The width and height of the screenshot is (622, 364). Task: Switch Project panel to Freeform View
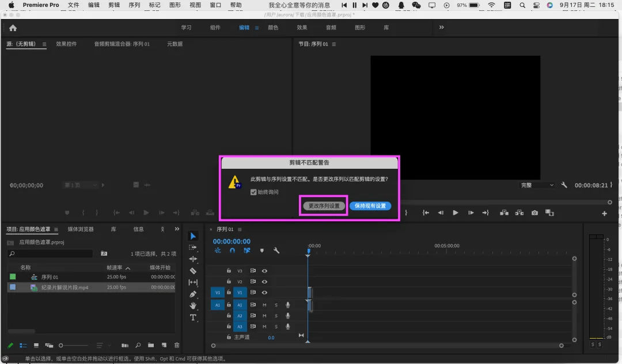49,346
